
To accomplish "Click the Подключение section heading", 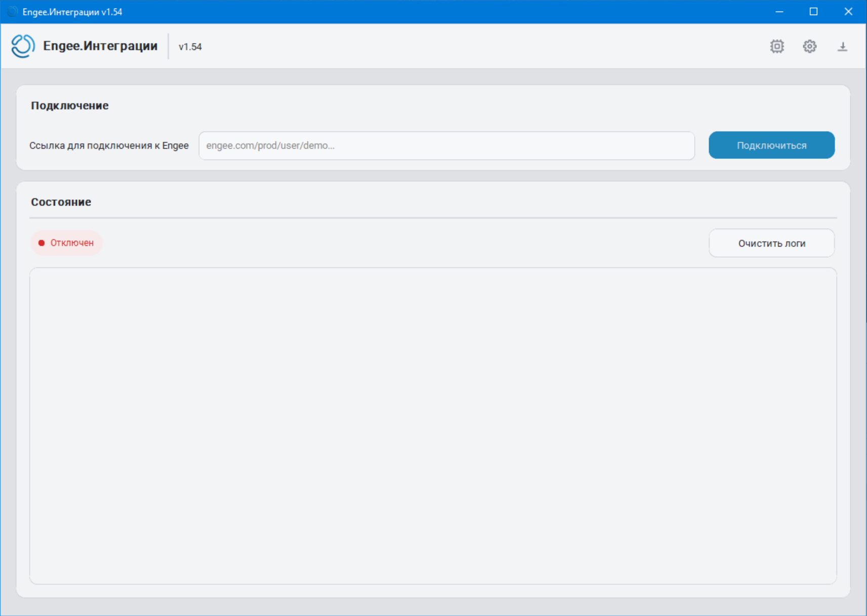I will tap(70, 105).
